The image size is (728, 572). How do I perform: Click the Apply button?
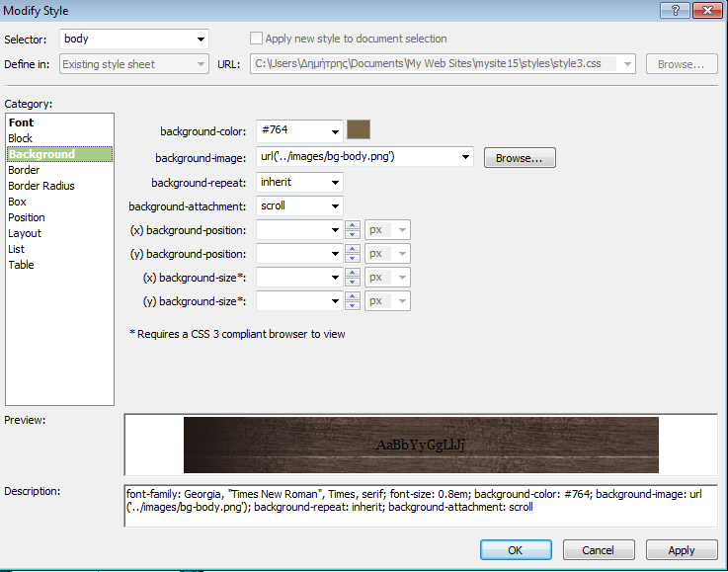pos(682,550)
